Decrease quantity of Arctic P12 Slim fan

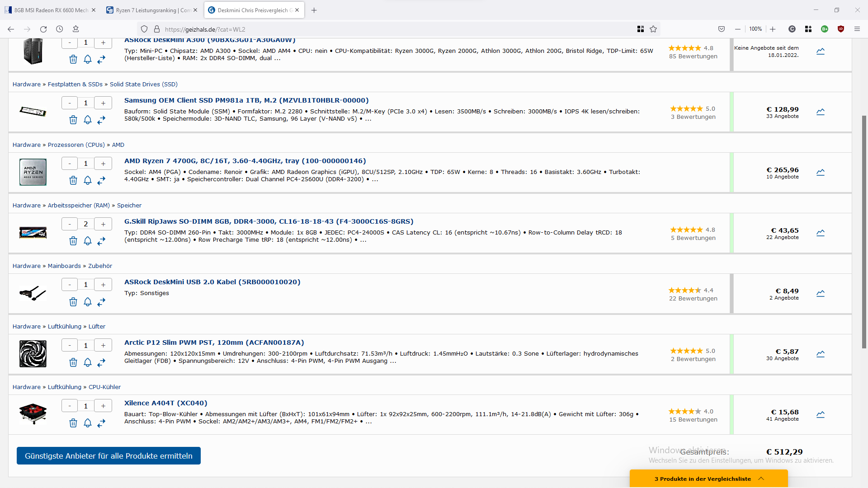[70, 345]
